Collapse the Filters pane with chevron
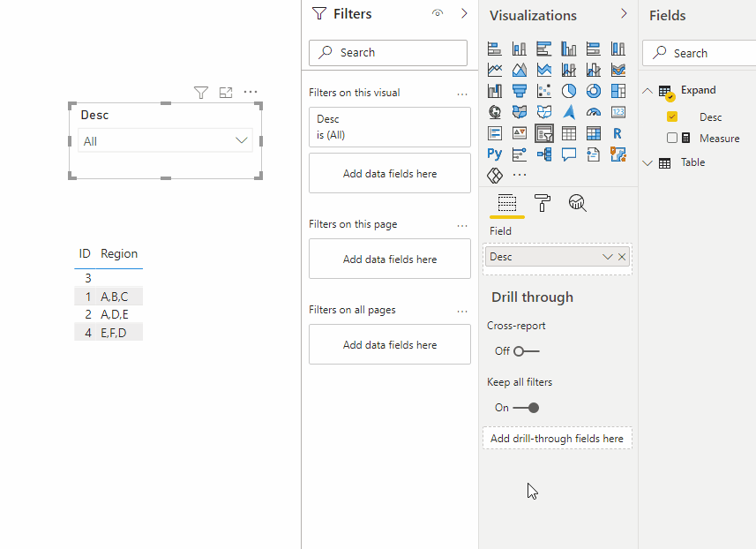The width and height of the screenshot is (756, 549). [x=464, y=13]
